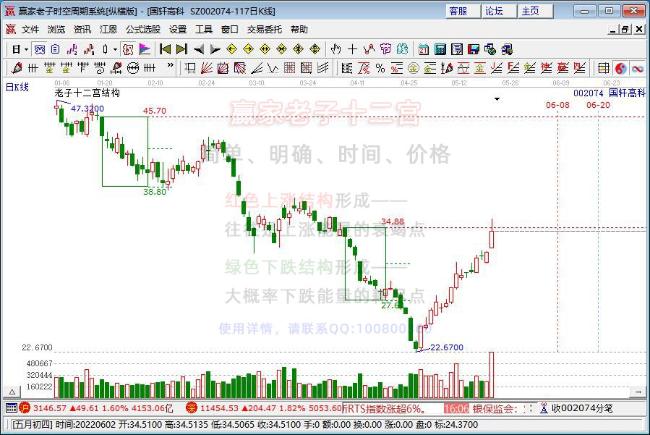
Task: Click the 06-08 date marker
Action: click(x=557, y=105)
